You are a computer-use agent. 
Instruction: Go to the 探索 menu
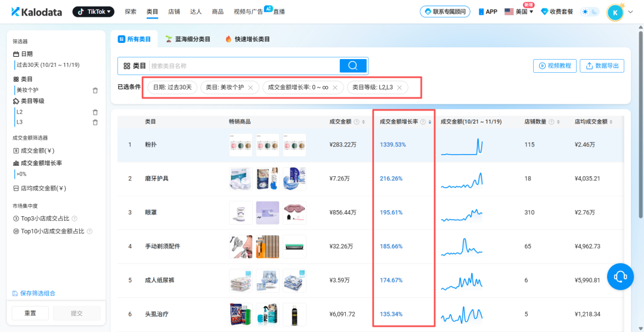coord(131,12)
